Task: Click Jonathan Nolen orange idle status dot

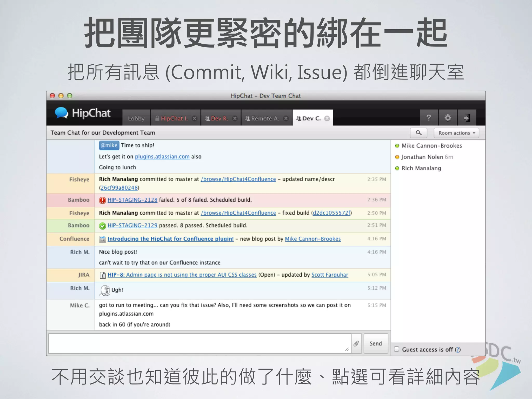Action: tap(397, 157)
